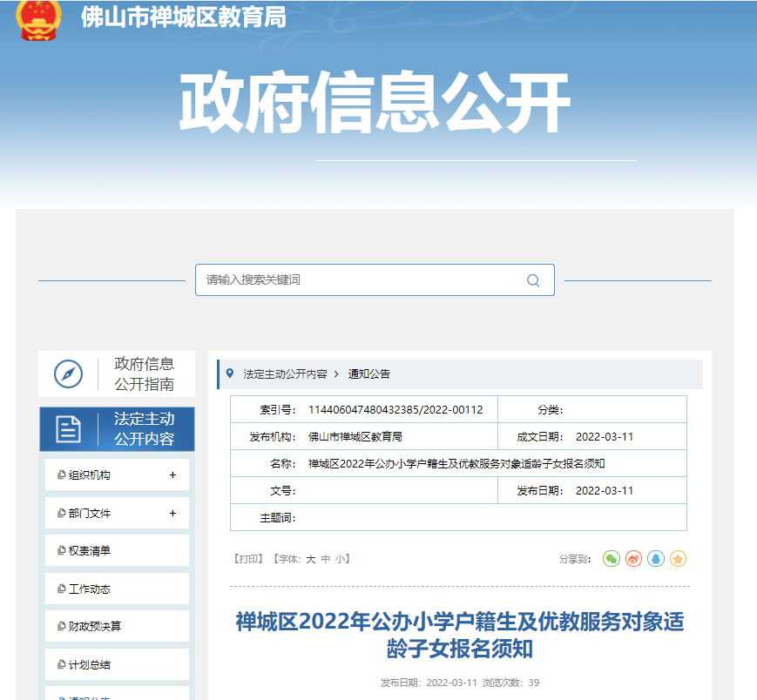This screenshot has width=757, height=700.
Task: Click the 分享到 label
Action: coord(575,559)
